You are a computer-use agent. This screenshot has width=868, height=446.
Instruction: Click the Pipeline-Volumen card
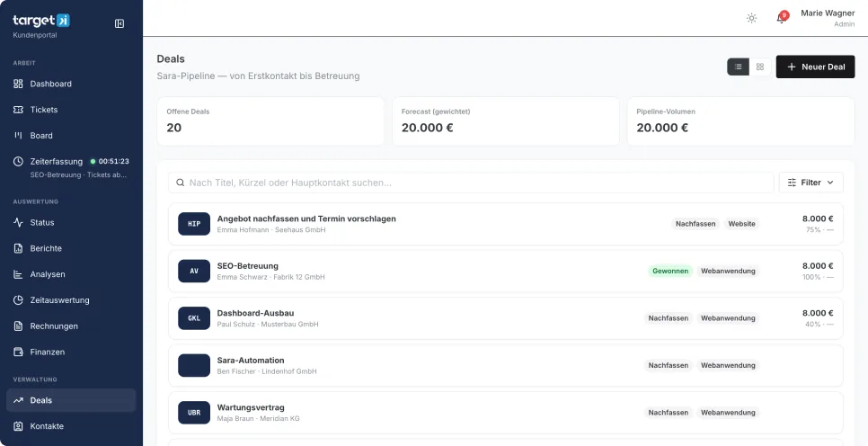(x=740, y=121)
